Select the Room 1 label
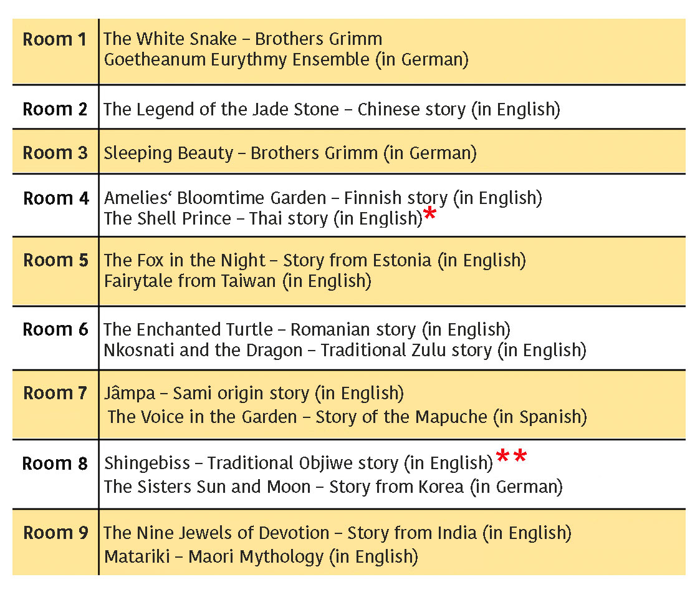Viewport: 700px width, 597px height. 55,39
